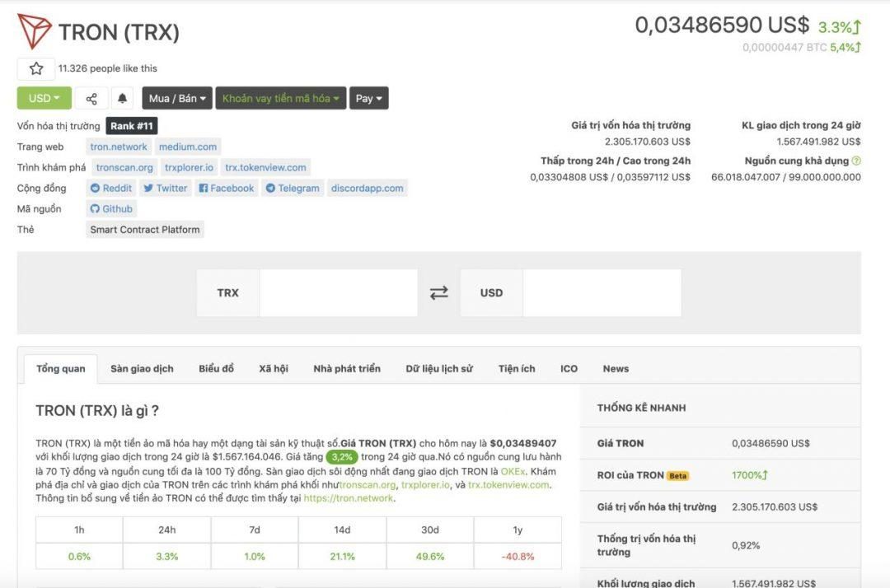Click the 0,00000447 BTC price
890x588 pixels.
click(785, 48)
